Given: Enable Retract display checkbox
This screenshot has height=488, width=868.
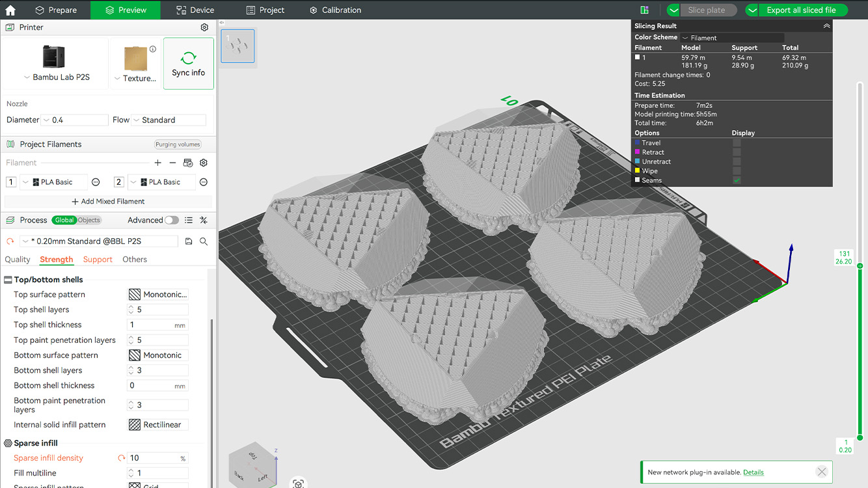Looking at the screenshot, I should click(x=737, y=152).
